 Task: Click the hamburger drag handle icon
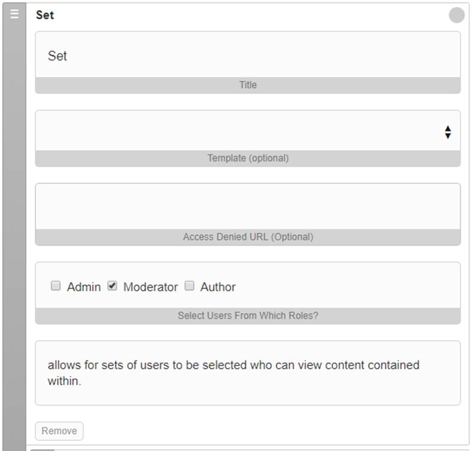click(14, 14)
